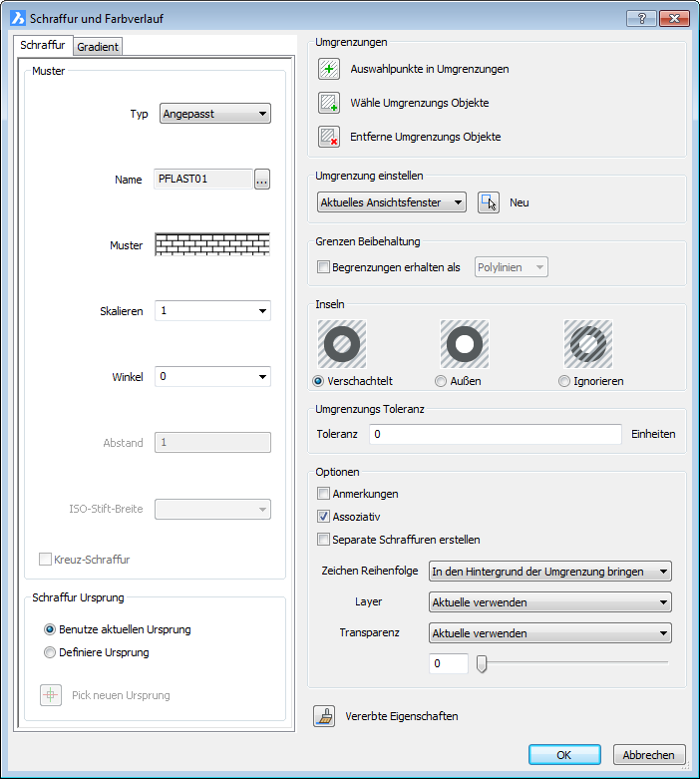
Task: Switch to the Gradient tab
Action: 98,47
